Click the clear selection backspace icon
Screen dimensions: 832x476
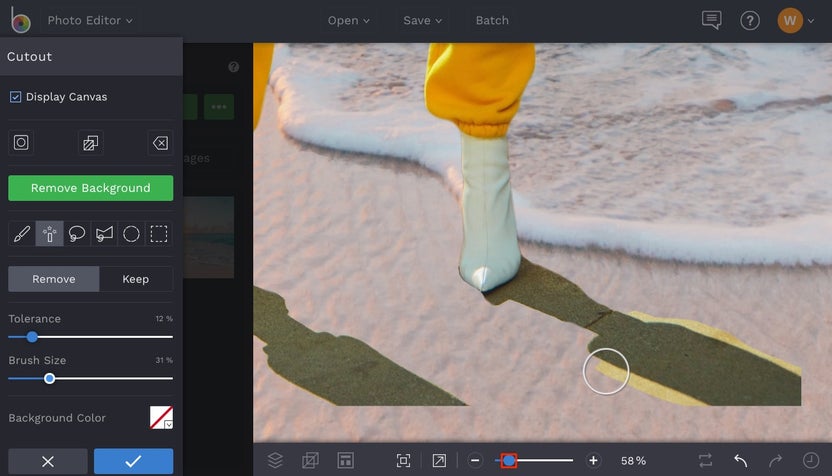tap(160, 142)
